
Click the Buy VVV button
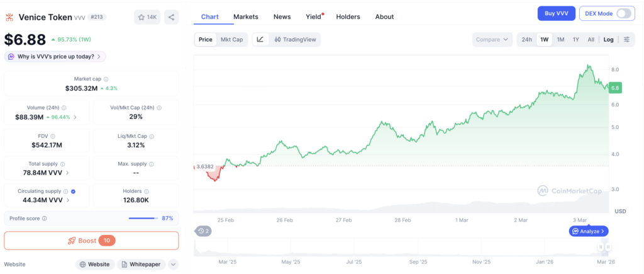(556, 14)
